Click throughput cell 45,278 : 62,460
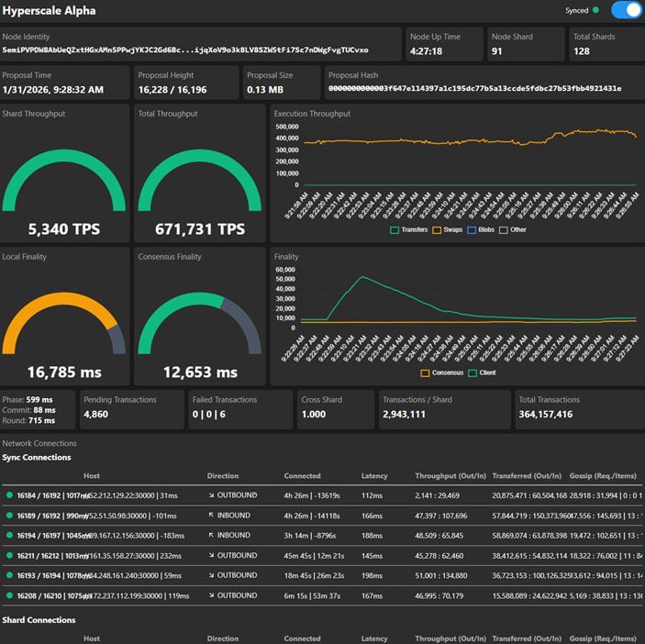645x644 pixels. pyautogui.click(x=439, y=556)
